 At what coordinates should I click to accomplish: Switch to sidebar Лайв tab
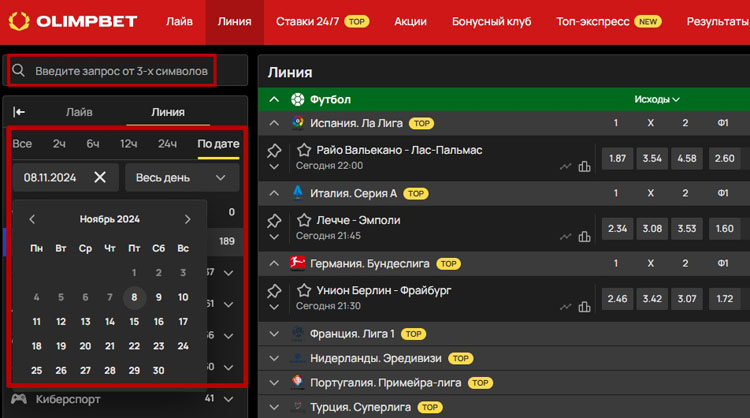(x=79, y=112)
